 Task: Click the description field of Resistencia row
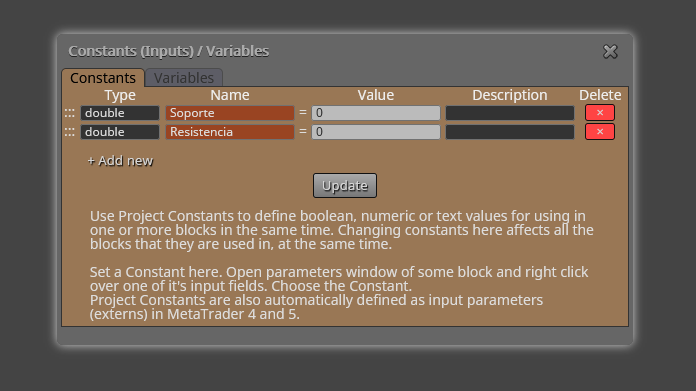coord(510,132)
